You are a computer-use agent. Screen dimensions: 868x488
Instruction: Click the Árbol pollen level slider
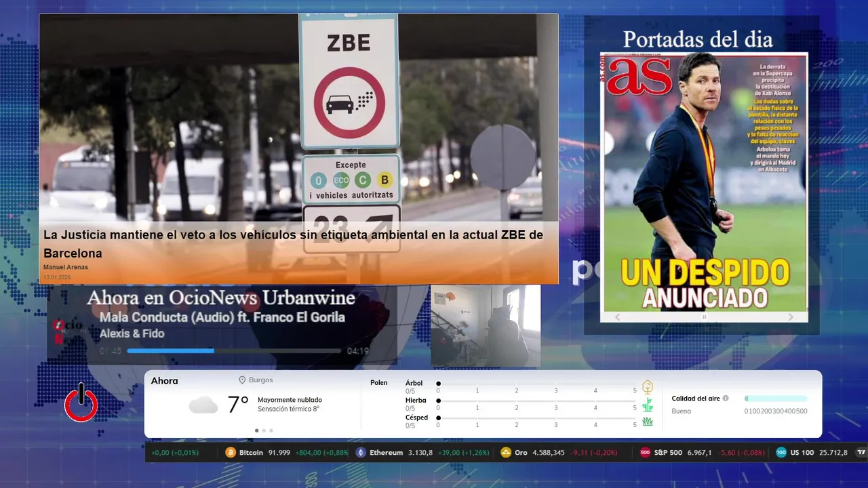click(x=536, y=384)
